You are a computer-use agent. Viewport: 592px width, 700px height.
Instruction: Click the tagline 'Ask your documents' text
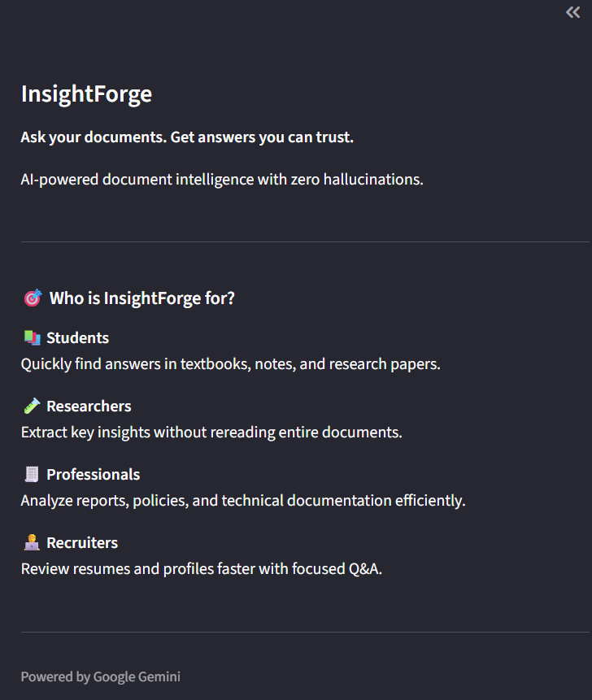pyautogui.click(x=187, y=137)
